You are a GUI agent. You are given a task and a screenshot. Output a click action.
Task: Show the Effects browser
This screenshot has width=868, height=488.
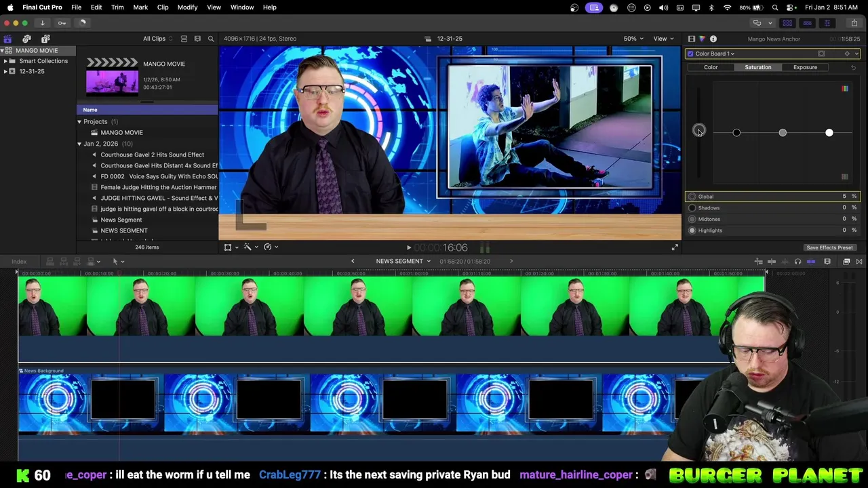[847, 262]
